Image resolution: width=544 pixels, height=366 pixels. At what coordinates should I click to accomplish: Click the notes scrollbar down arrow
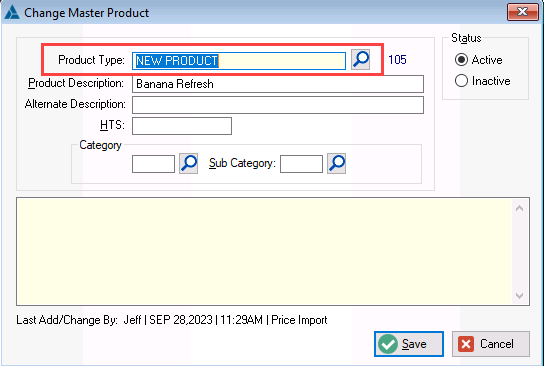519,296
